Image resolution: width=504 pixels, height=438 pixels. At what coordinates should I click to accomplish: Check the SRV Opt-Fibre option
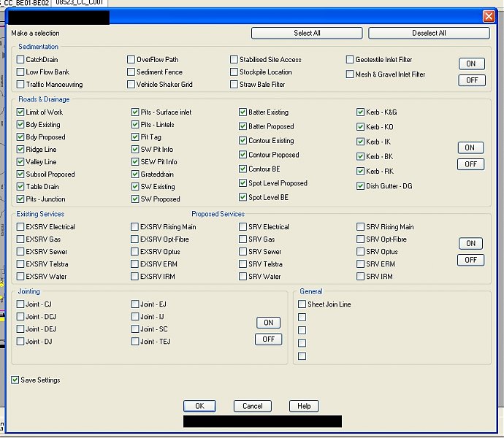click(361, 239)
